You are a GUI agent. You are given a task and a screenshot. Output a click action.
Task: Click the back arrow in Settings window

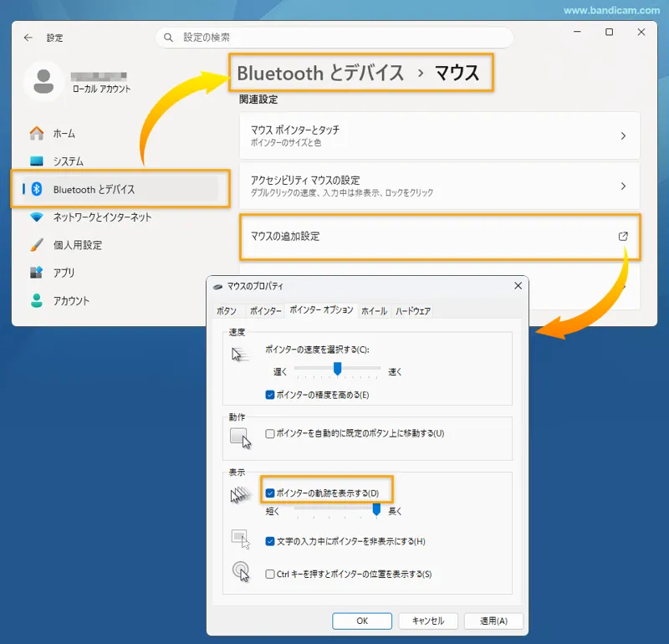[28, 38]
